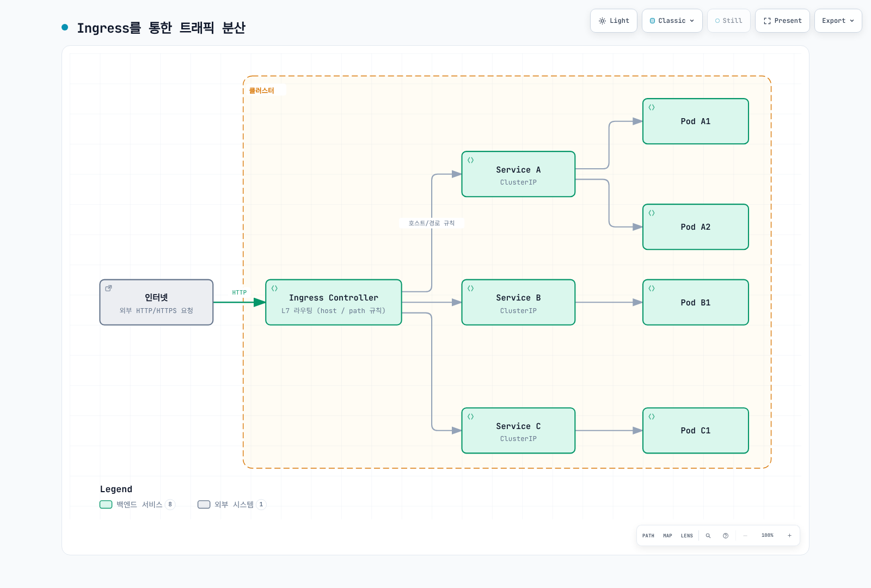Click the fullscreen brackets icon in Present

pos(767,21)
